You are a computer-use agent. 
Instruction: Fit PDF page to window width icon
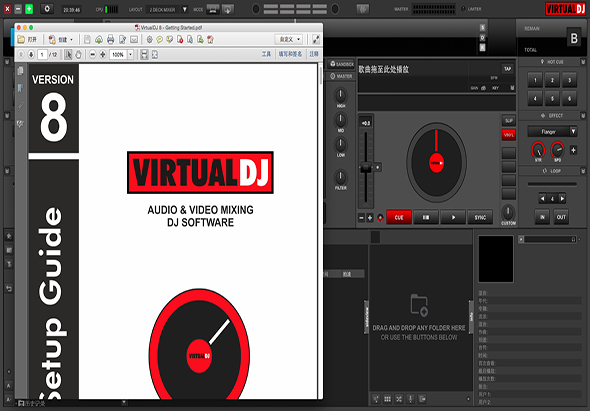(x=144, y=55)
